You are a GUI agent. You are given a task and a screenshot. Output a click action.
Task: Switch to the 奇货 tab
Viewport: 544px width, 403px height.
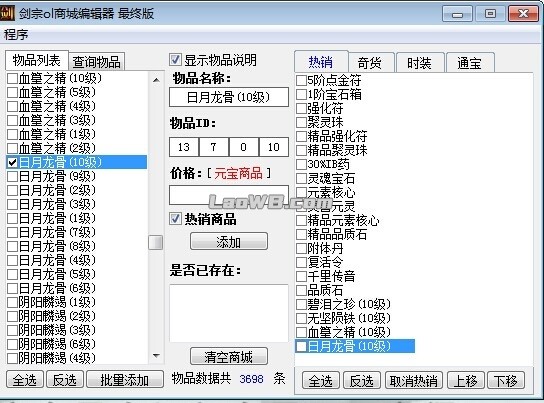370,63
